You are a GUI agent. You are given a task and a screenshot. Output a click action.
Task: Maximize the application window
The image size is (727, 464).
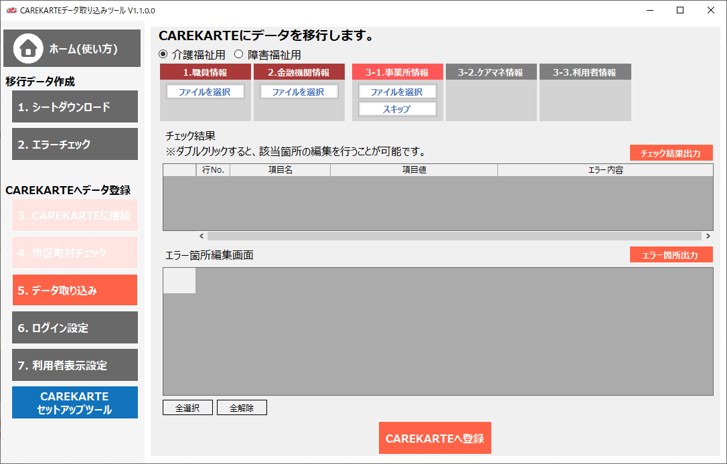click(x=680, y=10)
